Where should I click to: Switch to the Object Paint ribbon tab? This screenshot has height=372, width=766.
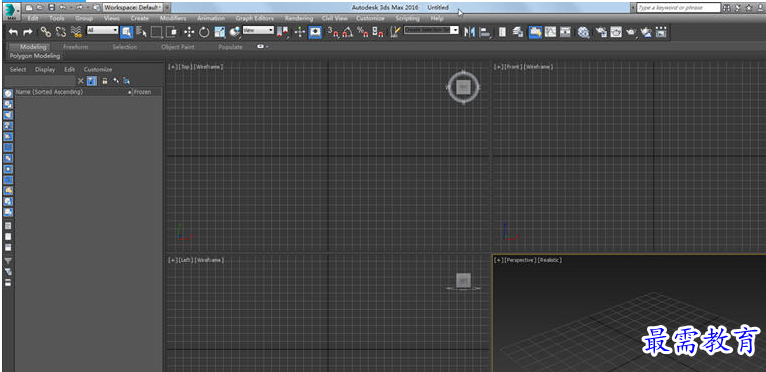tap(178, 47)
